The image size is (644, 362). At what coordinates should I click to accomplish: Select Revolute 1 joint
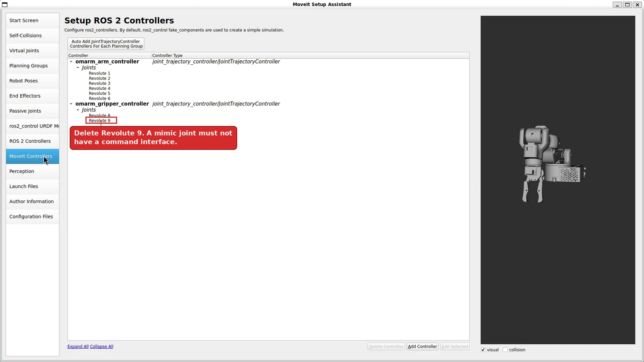(x=99, y=73)
